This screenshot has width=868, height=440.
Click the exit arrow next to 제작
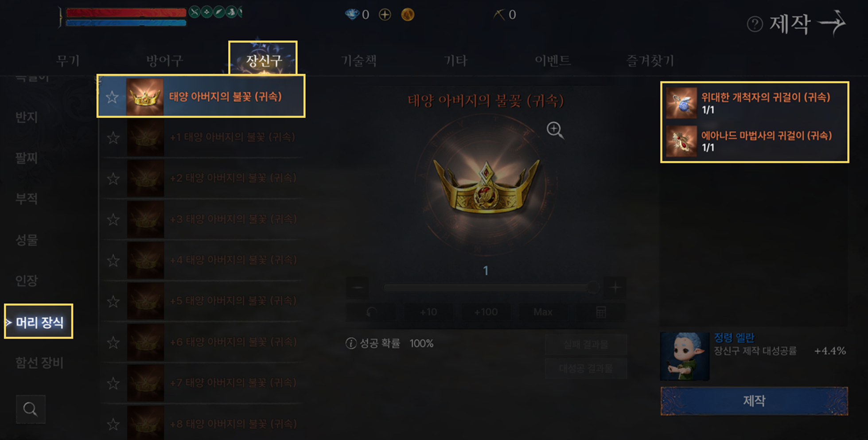[x=832, y=22]
